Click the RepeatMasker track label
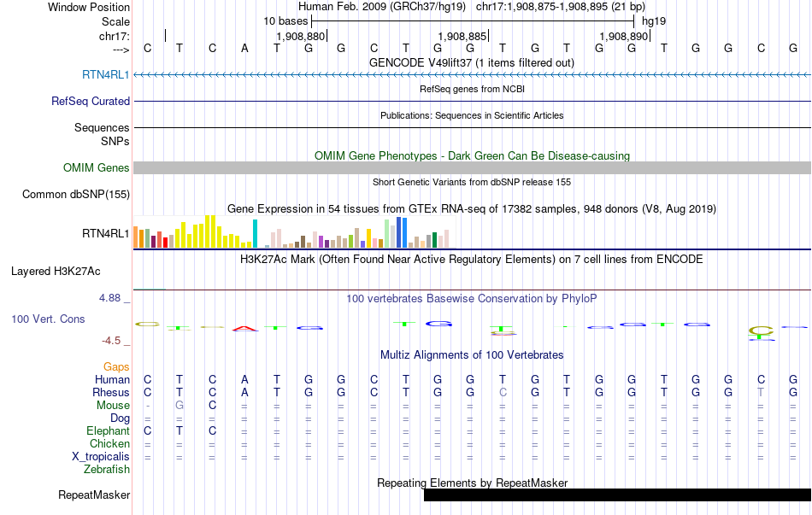The image size is (812, 515). click(x=94, y=495)
